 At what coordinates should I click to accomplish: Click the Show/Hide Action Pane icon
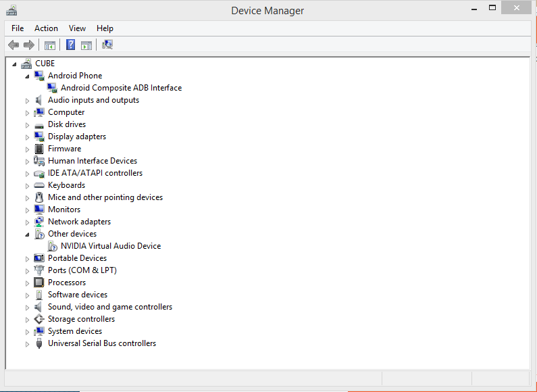click(x=86, y=45)
